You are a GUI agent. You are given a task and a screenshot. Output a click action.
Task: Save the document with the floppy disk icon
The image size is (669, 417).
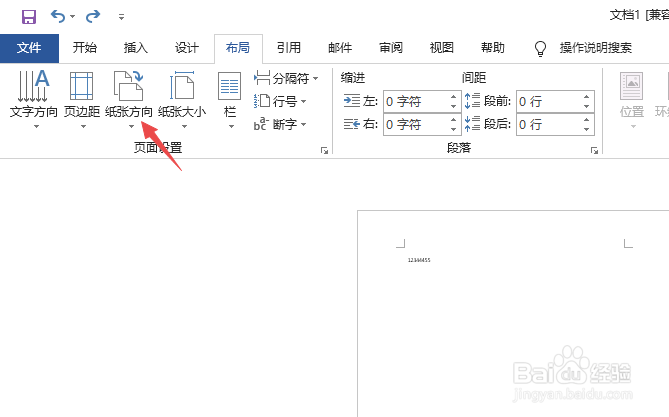[x=29, y=17]
